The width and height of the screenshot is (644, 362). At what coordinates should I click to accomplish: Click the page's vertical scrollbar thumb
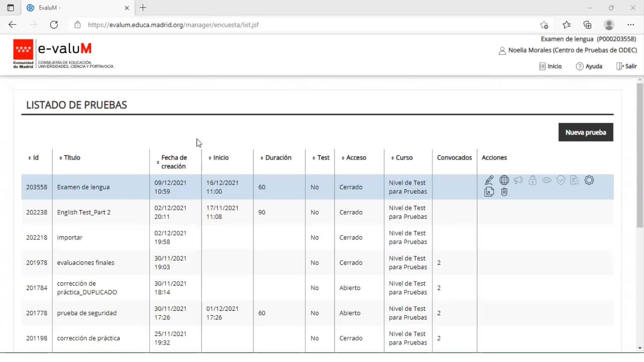[x=640, y=156]
